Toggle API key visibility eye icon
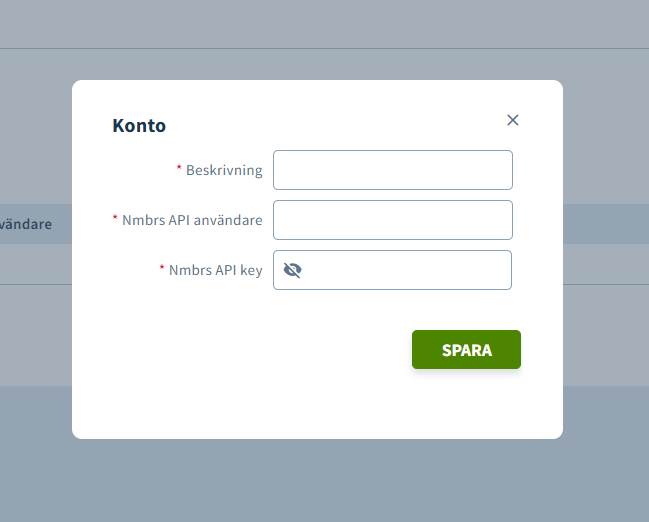The height and width of the screenshot is (522, 649). (292, 270)
